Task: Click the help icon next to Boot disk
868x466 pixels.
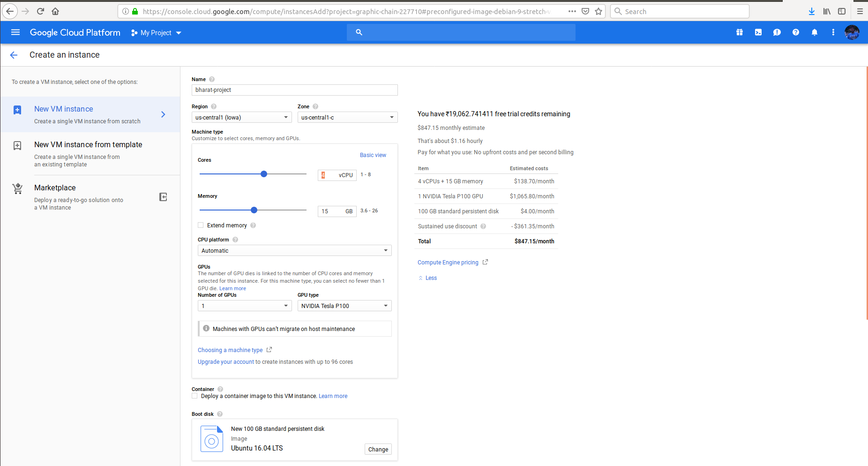Action: (x=220, y=414)
